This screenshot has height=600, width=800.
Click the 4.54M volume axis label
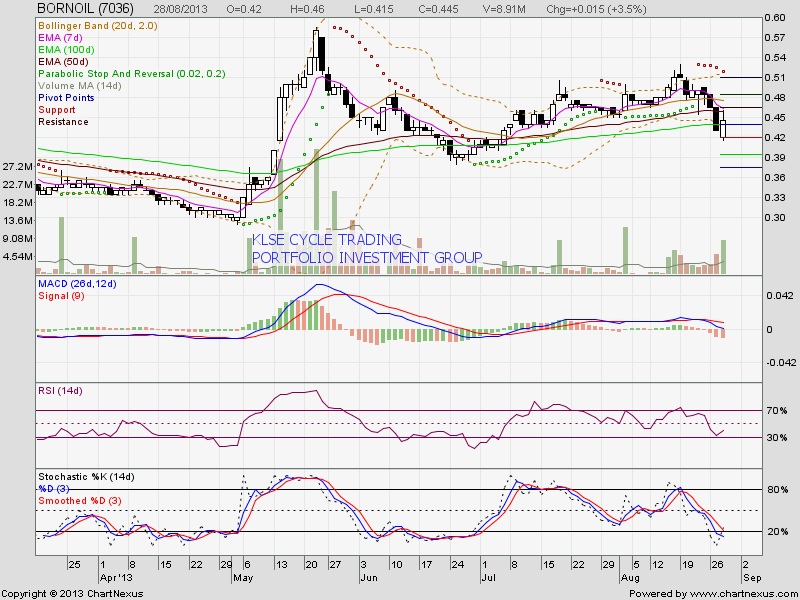(x=18, y=257)
